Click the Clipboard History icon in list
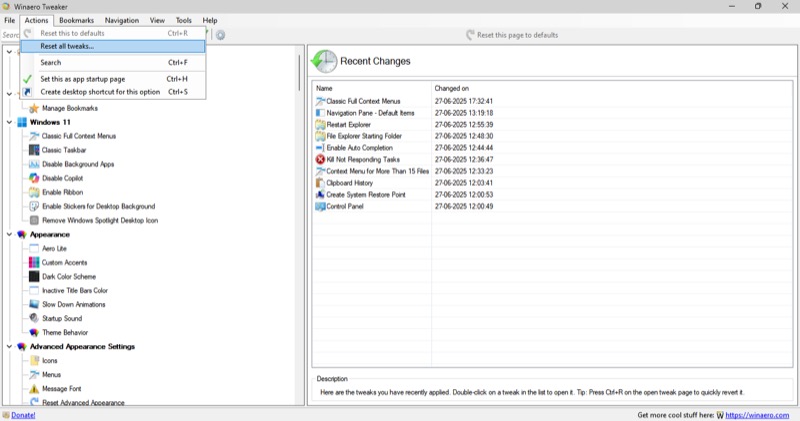Screen dimensions: 800x421 point(320,183)
